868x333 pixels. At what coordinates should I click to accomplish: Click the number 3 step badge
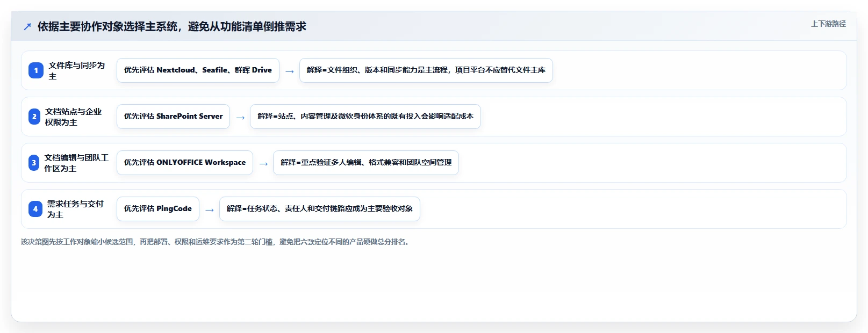[x=34, y=163]
